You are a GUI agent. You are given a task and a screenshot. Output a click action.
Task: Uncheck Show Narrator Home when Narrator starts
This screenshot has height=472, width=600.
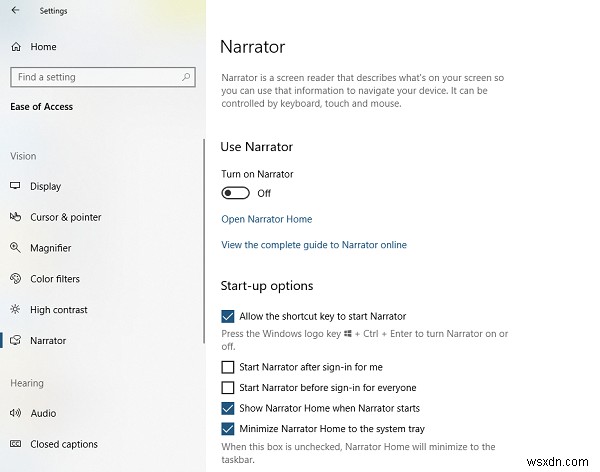228,408
